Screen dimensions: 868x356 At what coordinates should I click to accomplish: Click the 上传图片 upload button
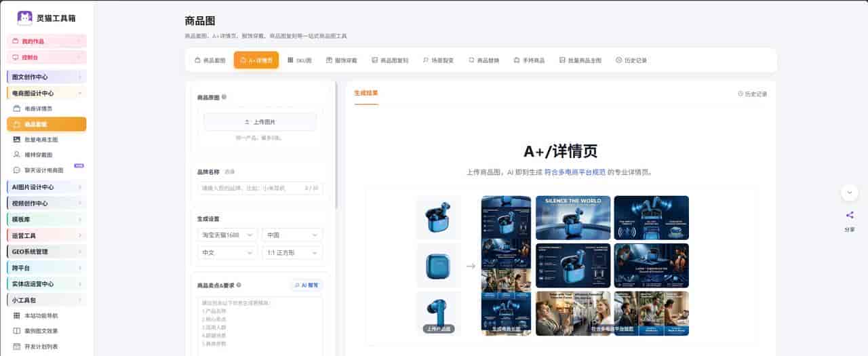pos(260,122)
